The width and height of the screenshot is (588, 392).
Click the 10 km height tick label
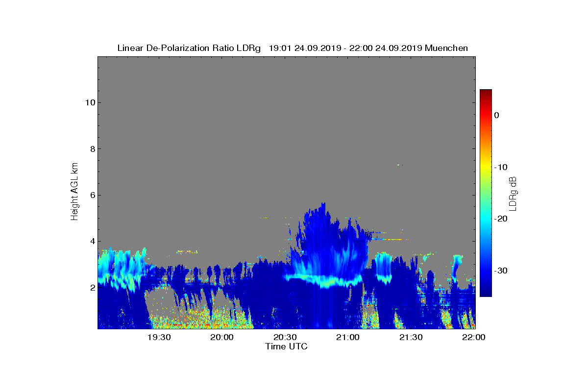[x=89, y=102]
